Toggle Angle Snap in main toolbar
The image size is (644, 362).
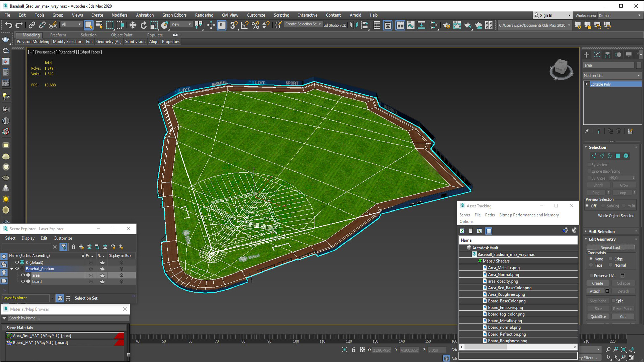[245, 25]
